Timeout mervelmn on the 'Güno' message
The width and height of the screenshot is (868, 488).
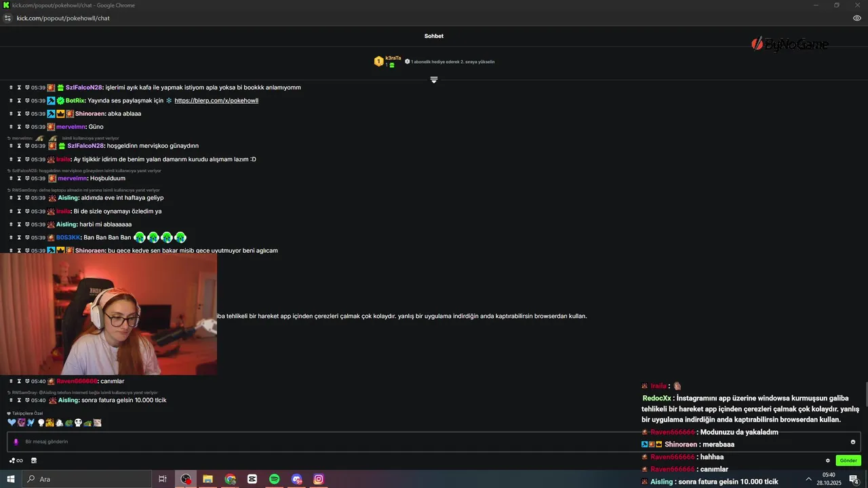(x=19, y=127)
